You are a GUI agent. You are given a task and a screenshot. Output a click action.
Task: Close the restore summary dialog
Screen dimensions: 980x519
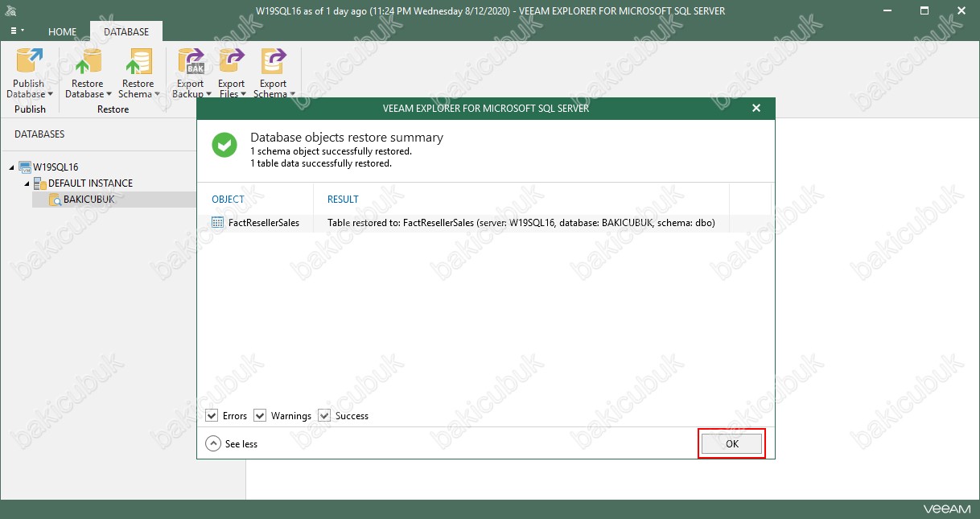coord(756,108)
